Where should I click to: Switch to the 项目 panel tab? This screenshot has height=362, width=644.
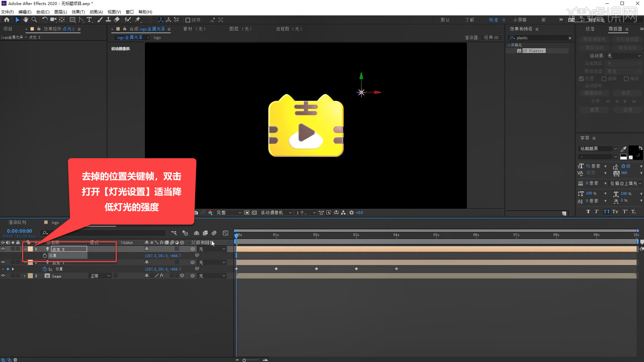tap(8, 29)
